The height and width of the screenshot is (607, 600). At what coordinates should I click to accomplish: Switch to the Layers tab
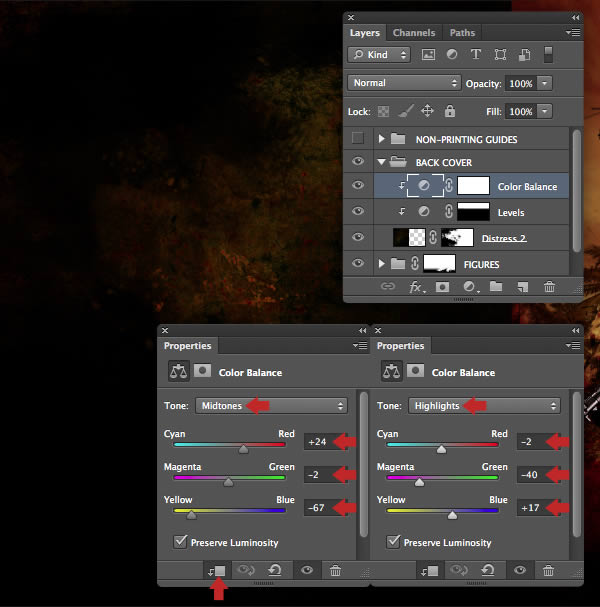tap(365, 33)
